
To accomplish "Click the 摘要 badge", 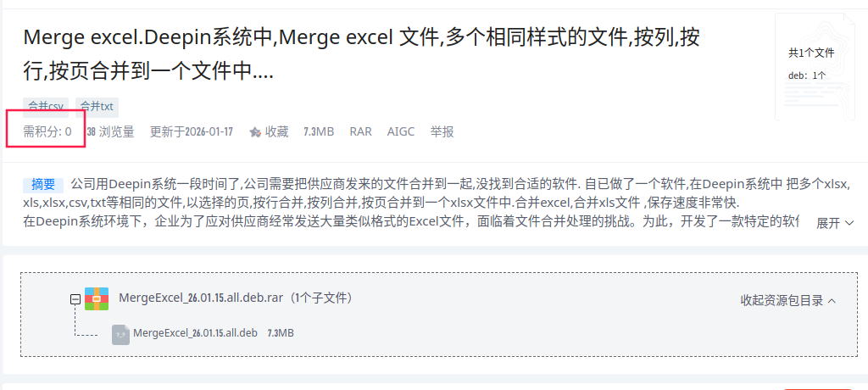I will pyautogui.click(x=42, y=184).
